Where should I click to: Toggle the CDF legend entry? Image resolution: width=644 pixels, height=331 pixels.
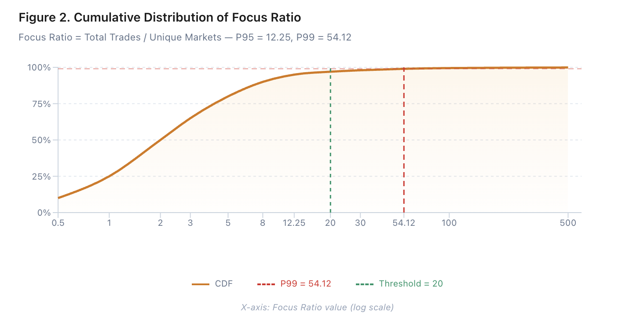[x=223, y=284]
